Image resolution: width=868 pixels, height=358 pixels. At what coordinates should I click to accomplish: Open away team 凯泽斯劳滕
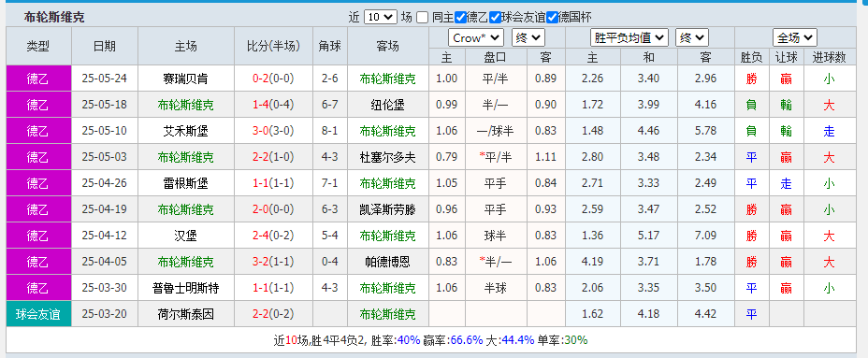pyautogui.click(x=387, y=209)
